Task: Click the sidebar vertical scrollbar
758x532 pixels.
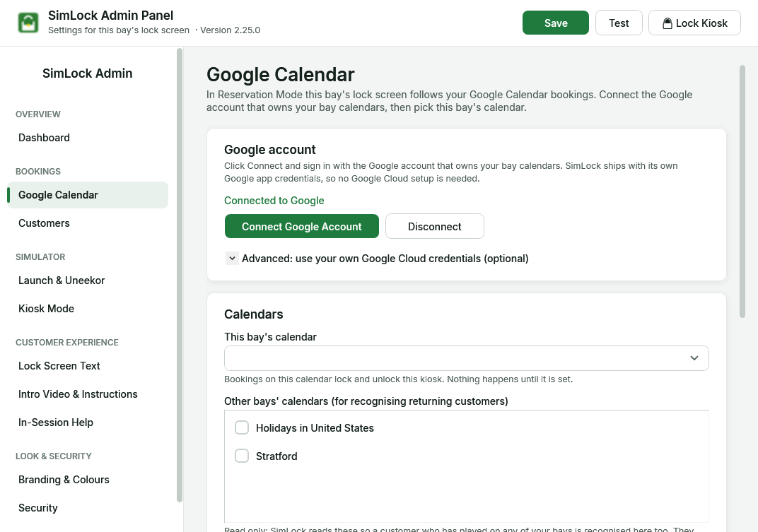Action: (x=180, y=276)
